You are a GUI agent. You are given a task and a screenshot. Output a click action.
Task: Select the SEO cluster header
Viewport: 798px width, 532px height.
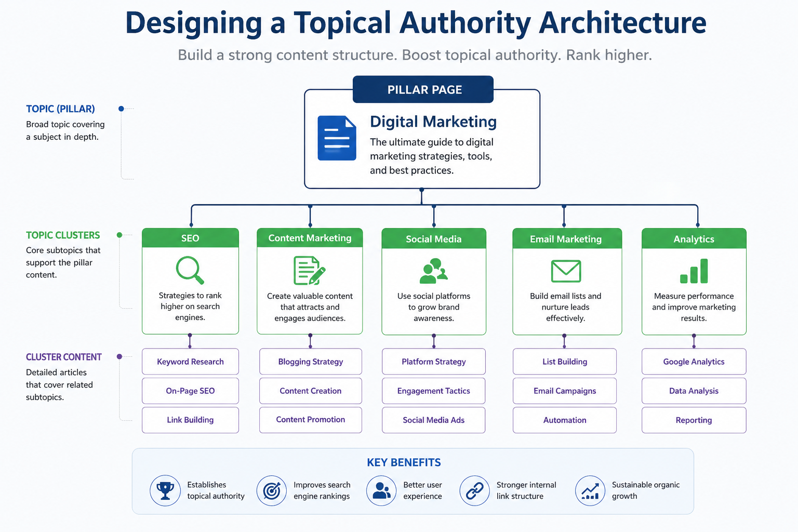coord(190,238)
